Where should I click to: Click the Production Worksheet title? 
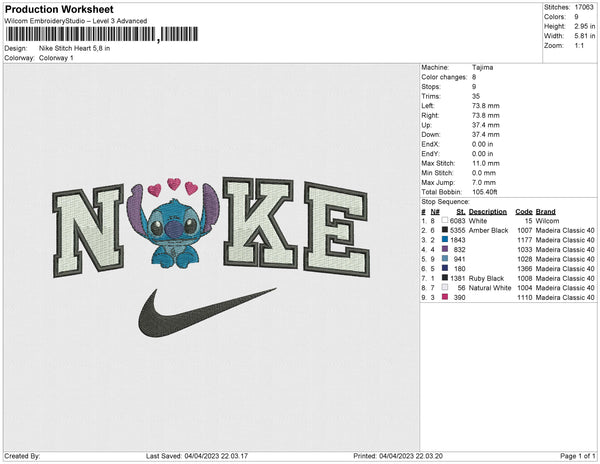[59, 9]
